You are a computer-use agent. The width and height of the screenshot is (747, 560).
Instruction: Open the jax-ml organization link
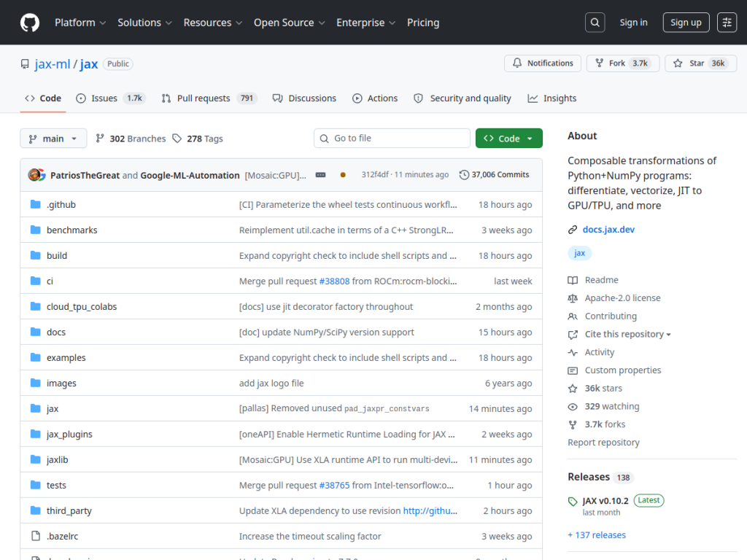point(53,64)
